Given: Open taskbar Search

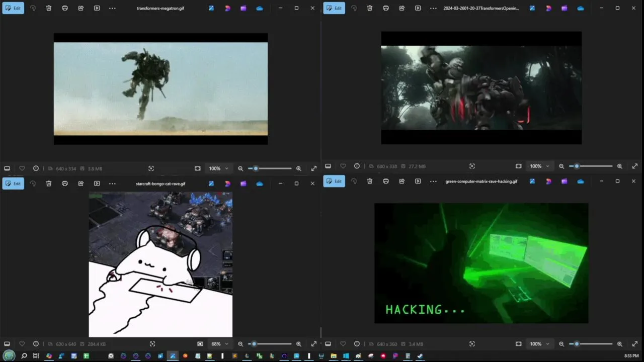Looking at the screenshot, I should click(x=24, y=356).
